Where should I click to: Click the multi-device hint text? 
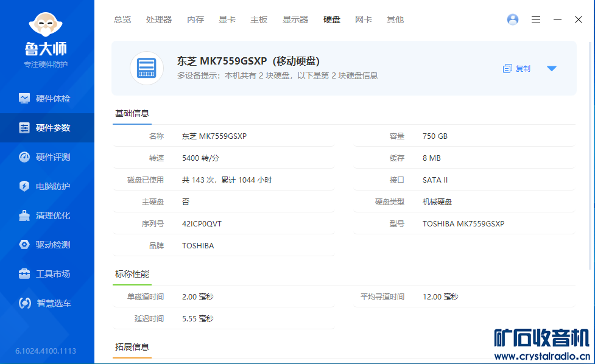click(x=277, y=76)
